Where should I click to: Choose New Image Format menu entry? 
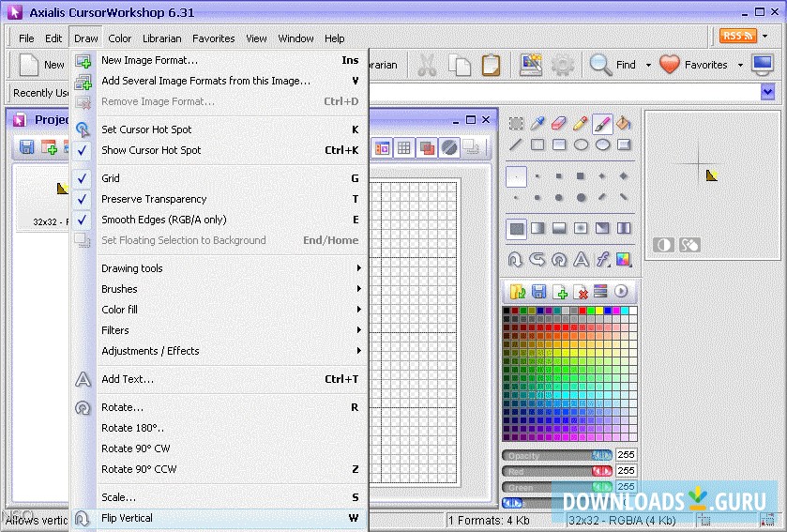click(x=219, y=60)
